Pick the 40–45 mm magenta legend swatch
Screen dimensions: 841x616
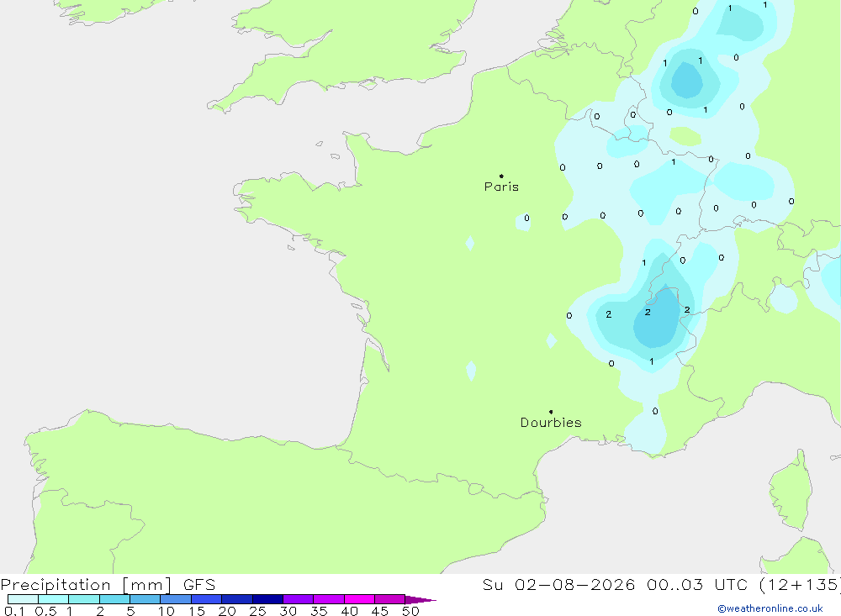click(359, 599)
